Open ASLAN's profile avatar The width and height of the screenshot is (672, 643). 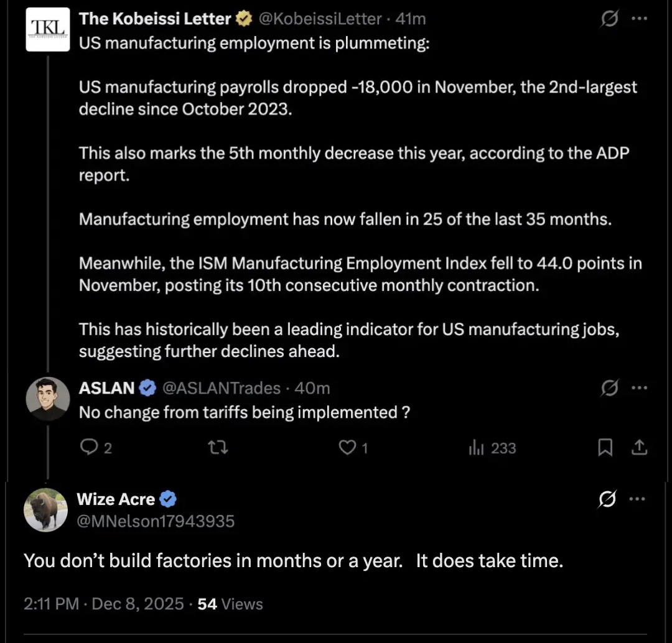pyautogui.click(x=48, y=399)
